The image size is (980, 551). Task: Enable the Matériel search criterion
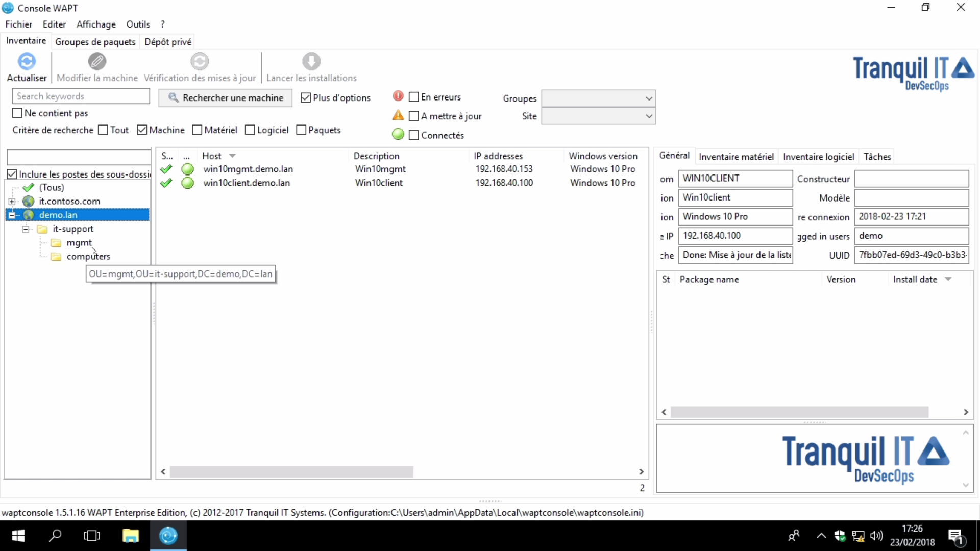click(197, 130)
